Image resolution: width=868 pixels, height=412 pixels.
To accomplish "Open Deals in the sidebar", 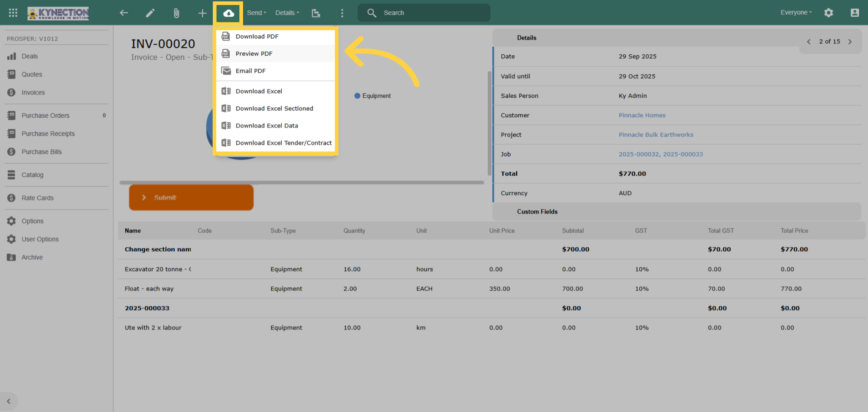I will (x=56, y=56).
